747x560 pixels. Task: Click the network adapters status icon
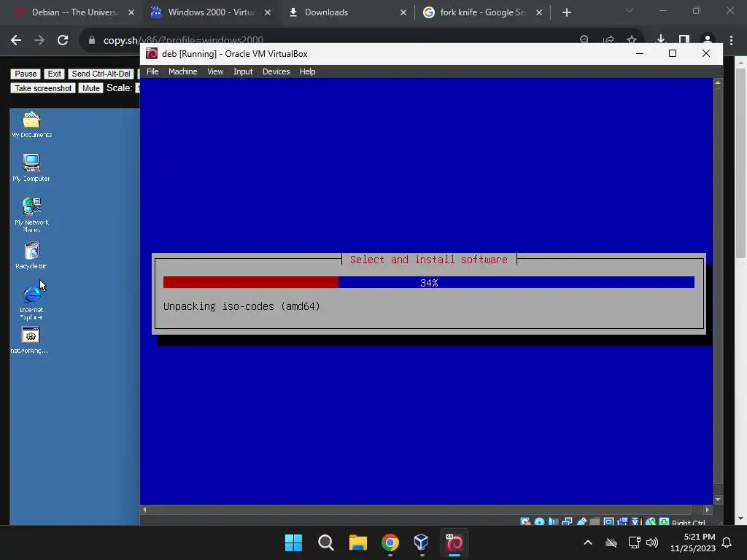click(x=567, y=521)
